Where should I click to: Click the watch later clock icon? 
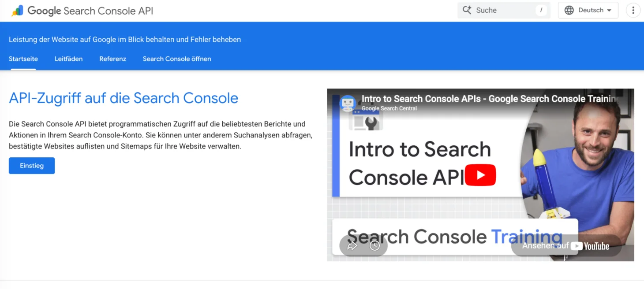374,246
